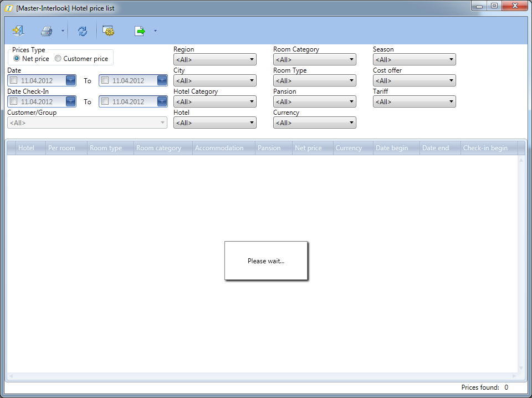Click the vertical scrollbar down arrow
Image resolution: width=532 pixels, height=398 pixels.
[521, 368]
